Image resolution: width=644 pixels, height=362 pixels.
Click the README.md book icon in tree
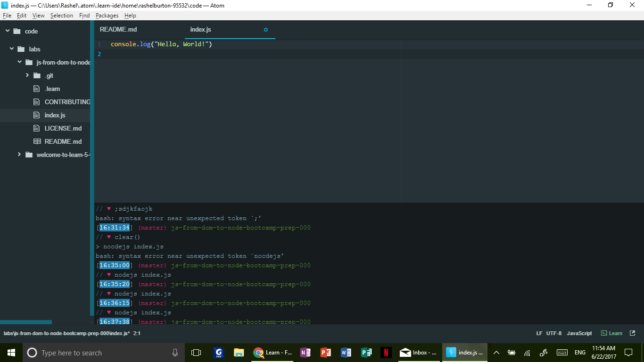(x=37, y=141)
